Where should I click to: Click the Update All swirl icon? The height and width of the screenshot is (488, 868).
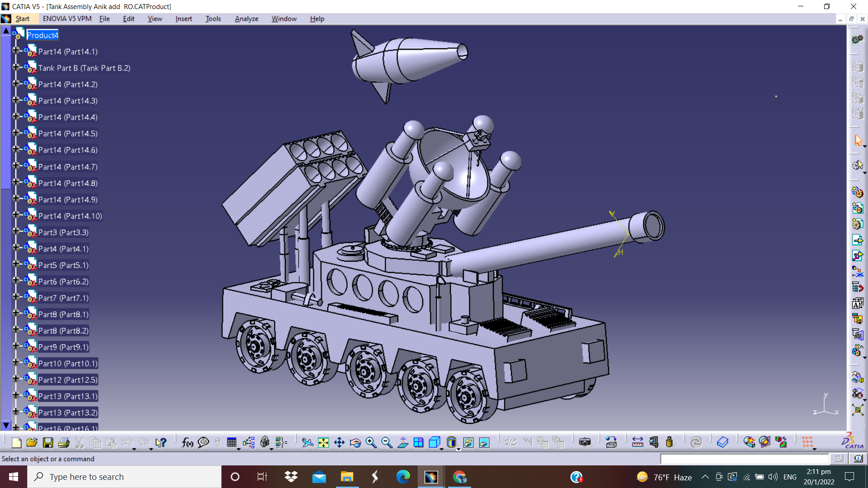pyautogui.click(x=696, y=442)
